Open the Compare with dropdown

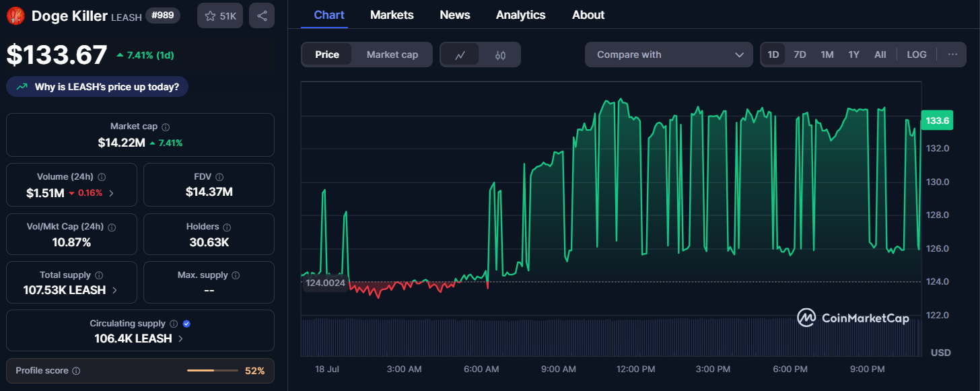[669, 55]
